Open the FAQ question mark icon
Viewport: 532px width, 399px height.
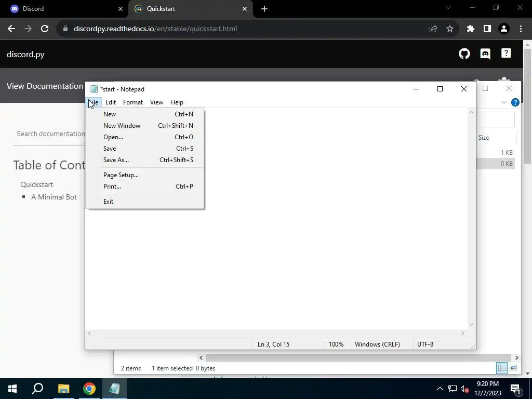click(506, 54)
